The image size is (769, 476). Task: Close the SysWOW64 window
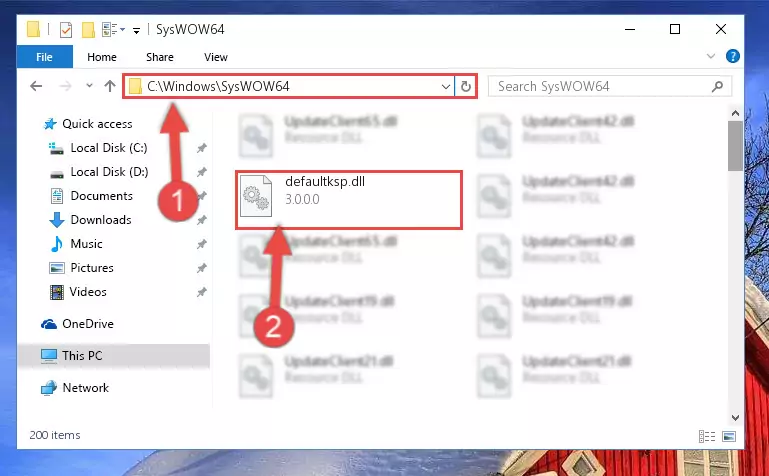tap(720, 29)
